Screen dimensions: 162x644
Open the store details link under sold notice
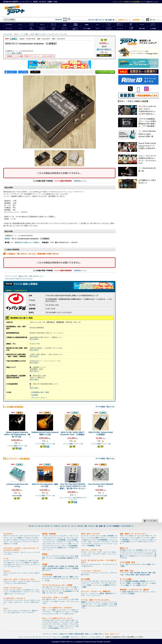click(x=80, y=181)
